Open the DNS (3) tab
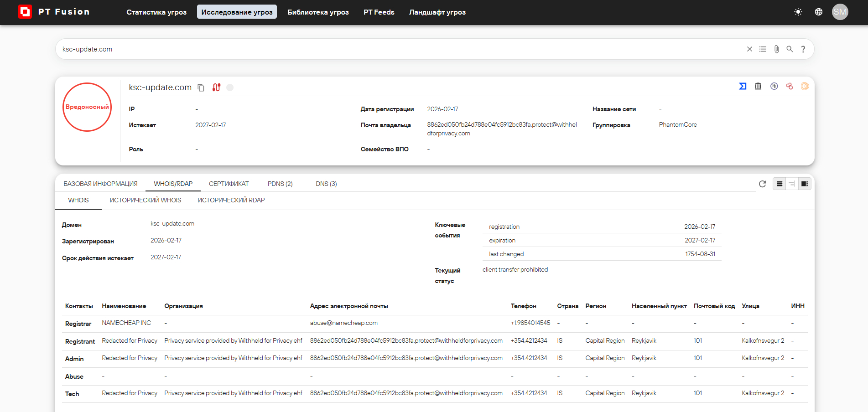Screen dimensions: 868x412 [326, 184]
